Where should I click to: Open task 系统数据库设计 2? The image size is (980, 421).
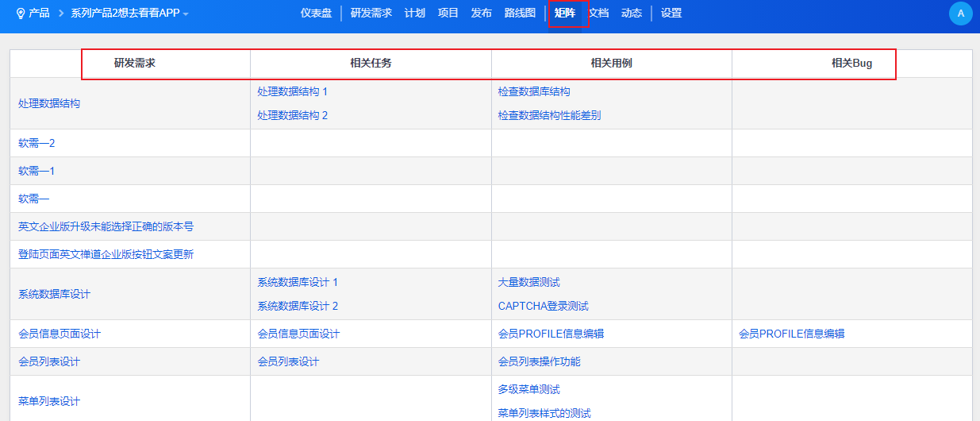point(298,306)
